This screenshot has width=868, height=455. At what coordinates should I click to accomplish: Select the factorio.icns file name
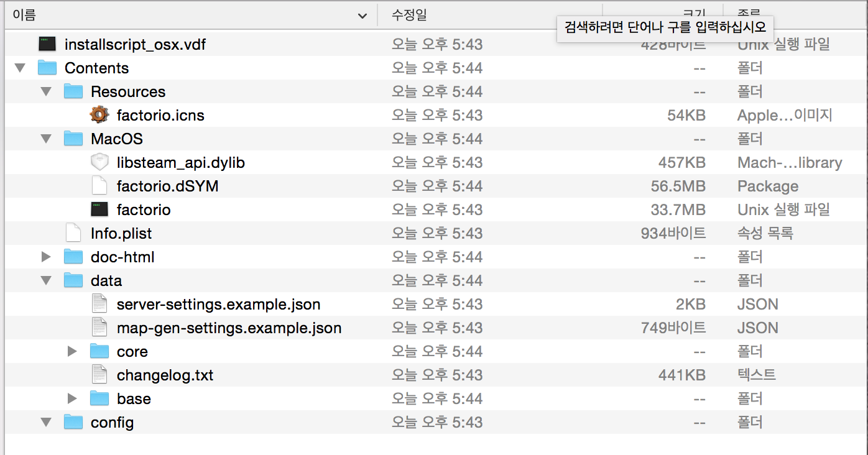pos(160,116)
